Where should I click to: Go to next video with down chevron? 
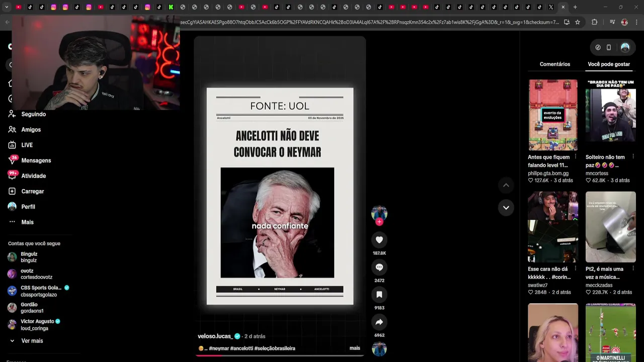point(506,207)
